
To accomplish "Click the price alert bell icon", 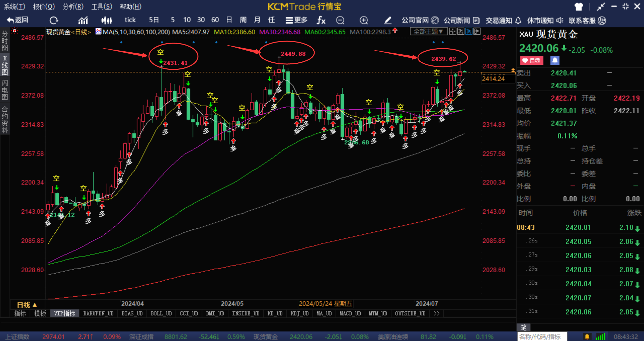I will pos(555,60).
